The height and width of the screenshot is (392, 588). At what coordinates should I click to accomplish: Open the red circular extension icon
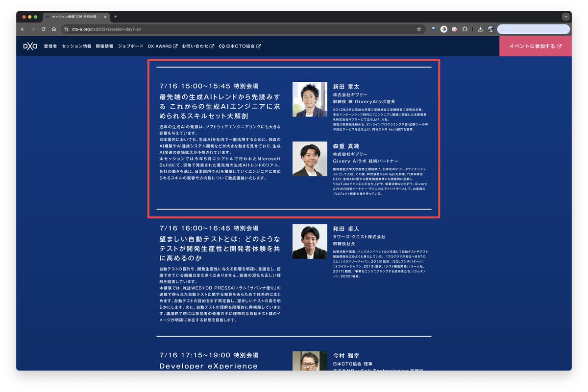[454, 29]
